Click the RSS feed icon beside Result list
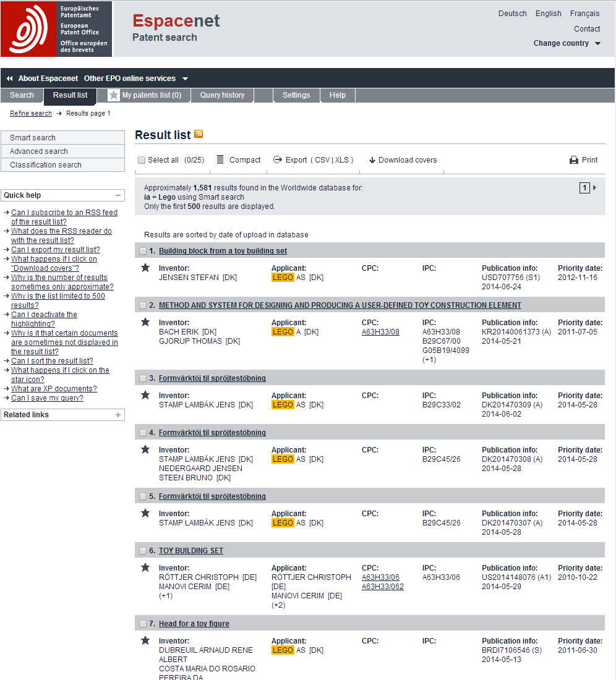The height and width of the screenshot is (680, 616). pyautogui.click(x=199, y=134)
